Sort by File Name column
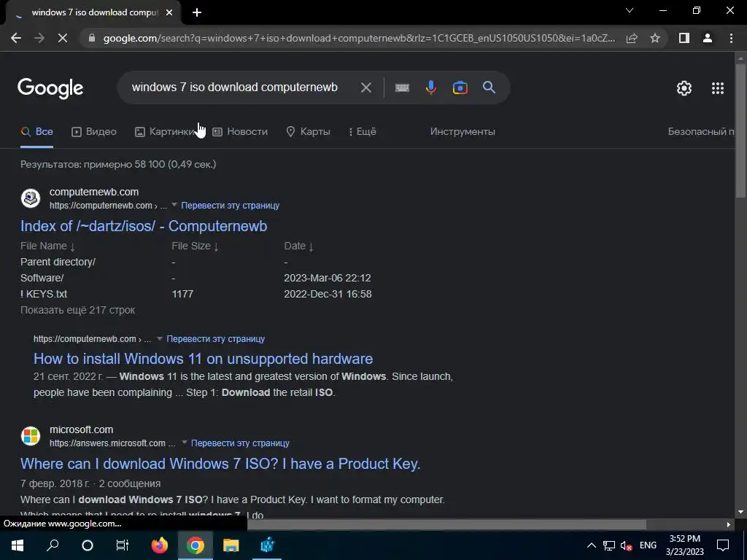747x560 pixels. coord(47,246)
